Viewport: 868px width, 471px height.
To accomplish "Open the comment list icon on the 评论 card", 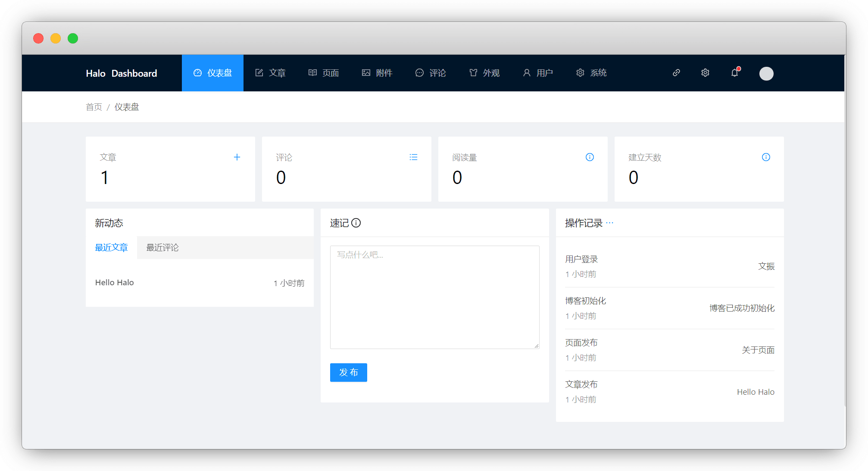I will pyautogui.click(x=413, y=157).
